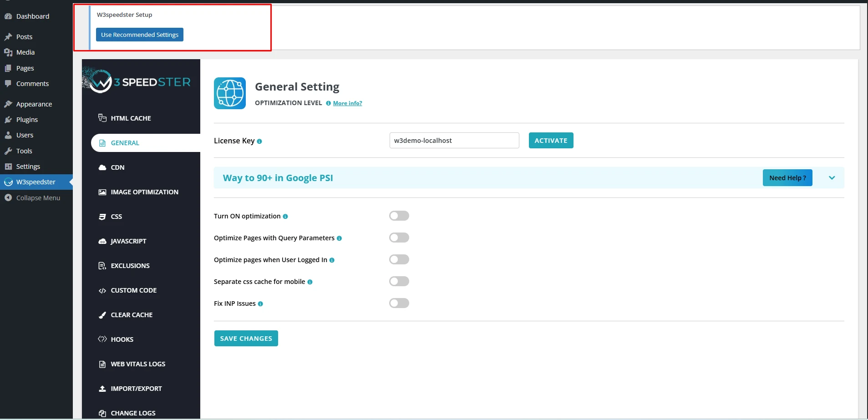This screenshot has width=868, height=420.
Task: Expand the Way to 90+ in Google PSI chevron
Action: 832,178
